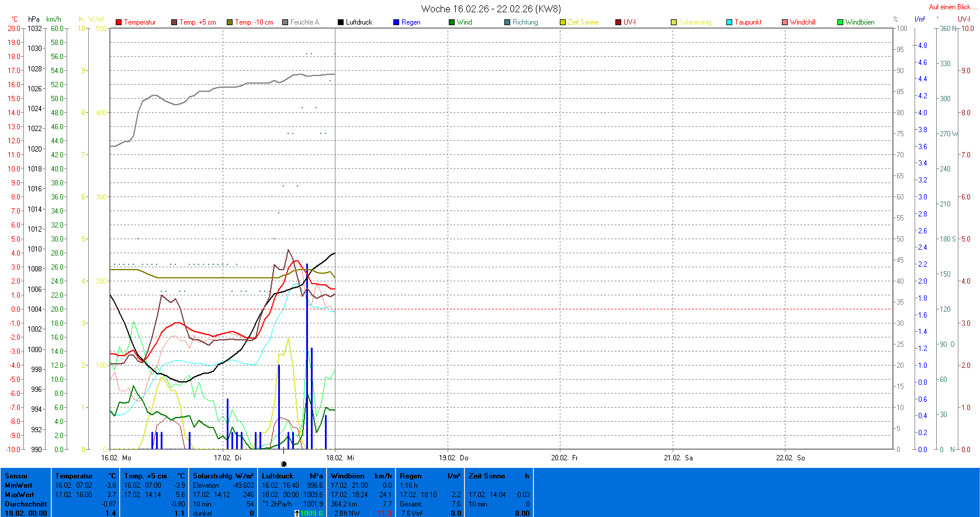The height and width of the screenshot is (517, 980).
Task: Toggle the Temp. +5 cm legend swatch
Action: [x=174, y=22]
